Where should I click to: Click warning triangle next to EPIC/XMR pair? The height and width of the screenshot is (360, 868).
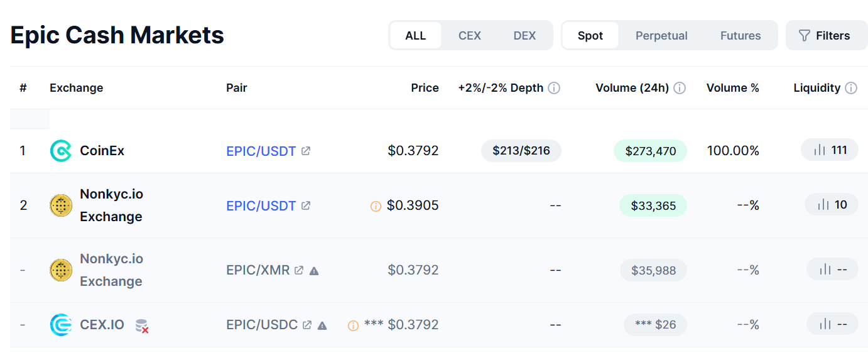[314, 271]
